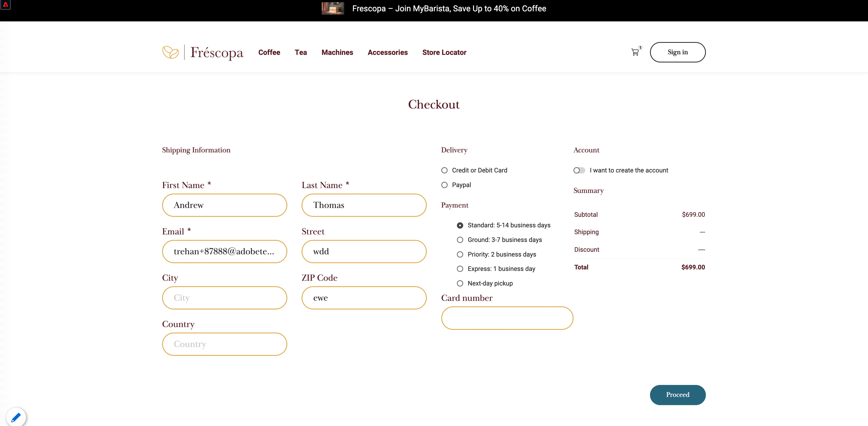Focus the First Name field

pos(224,205)
